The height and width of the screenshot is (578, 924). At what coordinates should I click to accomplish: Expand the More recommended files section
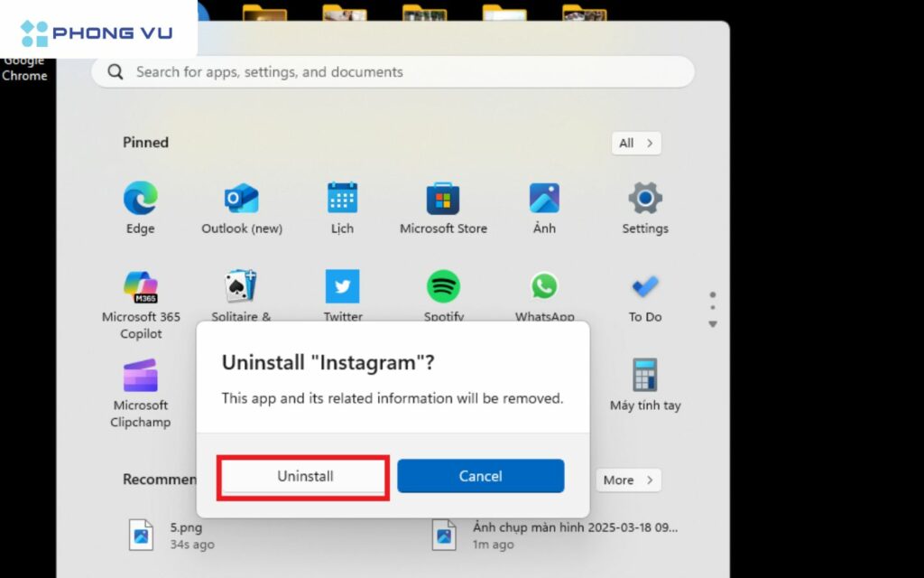coord(628,480)
